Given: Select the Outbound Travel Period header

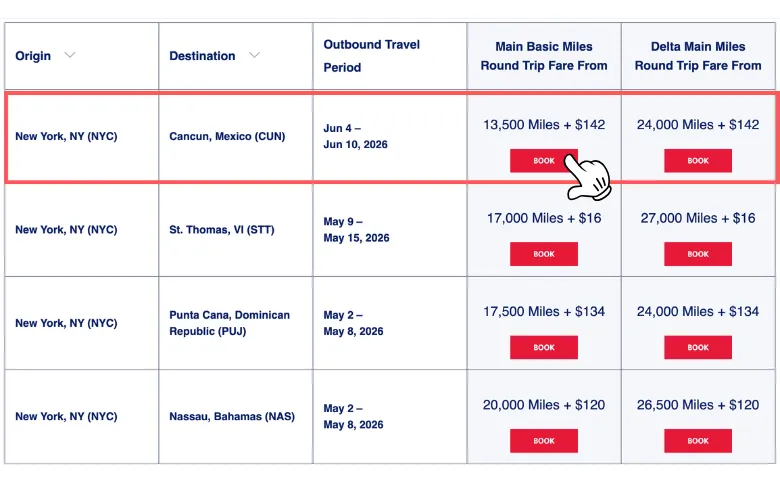Looking at the screenshot, I should tap(371, 56).
